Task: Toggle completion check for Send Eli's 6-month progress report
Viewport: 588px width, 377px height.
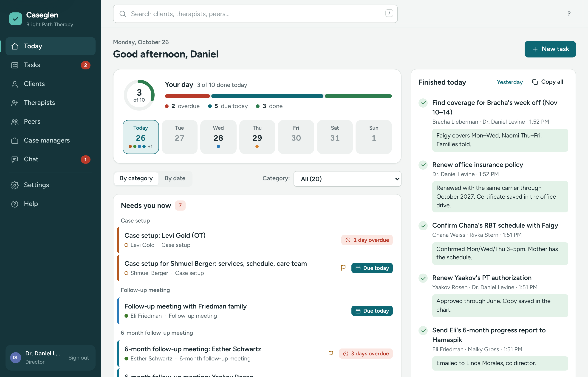Action: click(423, 331)
